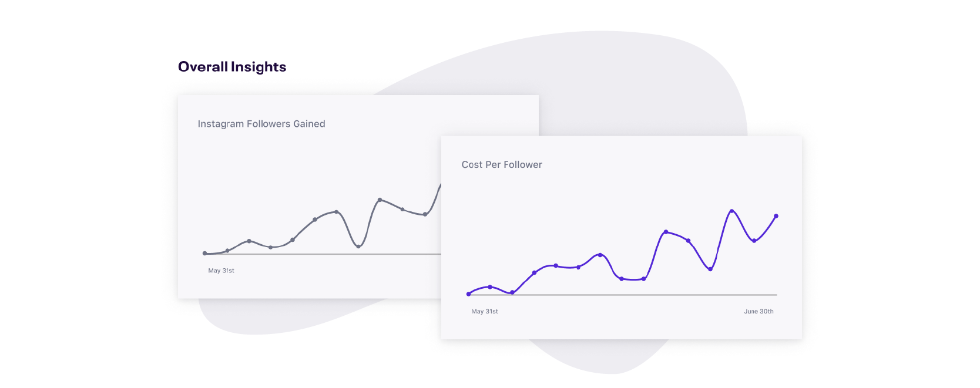Click the May 31st label under cost chart

(x=485, y=312)
